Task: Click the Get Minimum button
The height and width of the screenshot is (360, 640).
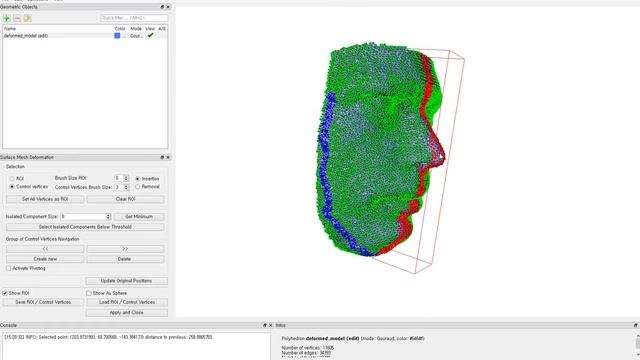Action: point(139,217)
